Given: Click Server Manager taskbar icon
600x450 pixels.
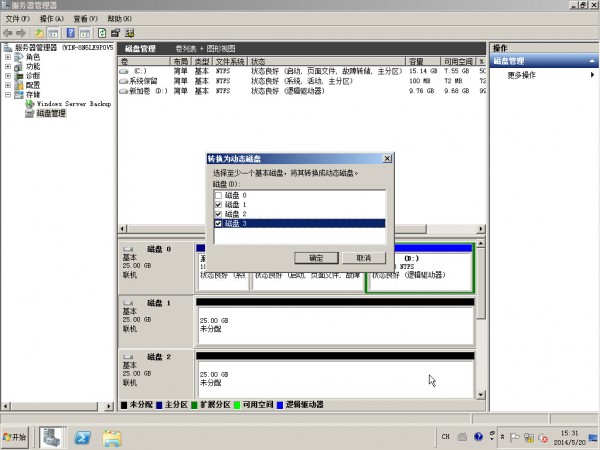Looking at the screenshot, I should click(x=54, y=438).
